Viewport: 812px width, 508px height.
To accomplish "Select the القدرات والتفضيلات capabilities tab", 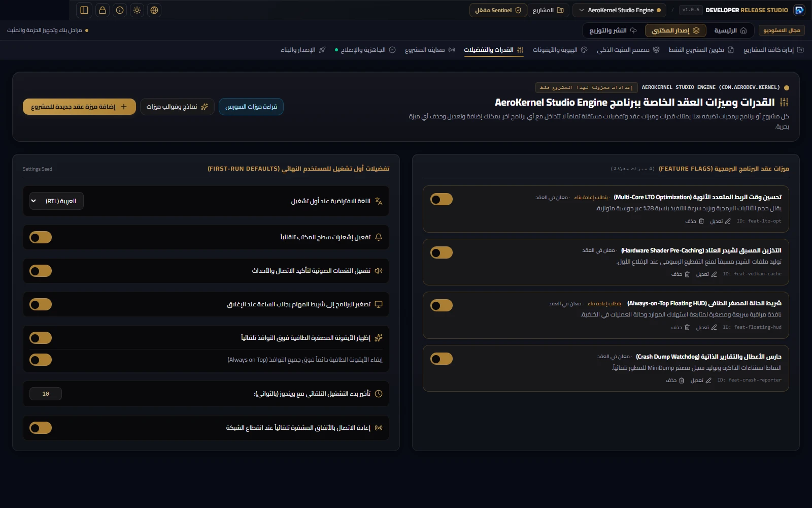I will (x=494, y=50).
